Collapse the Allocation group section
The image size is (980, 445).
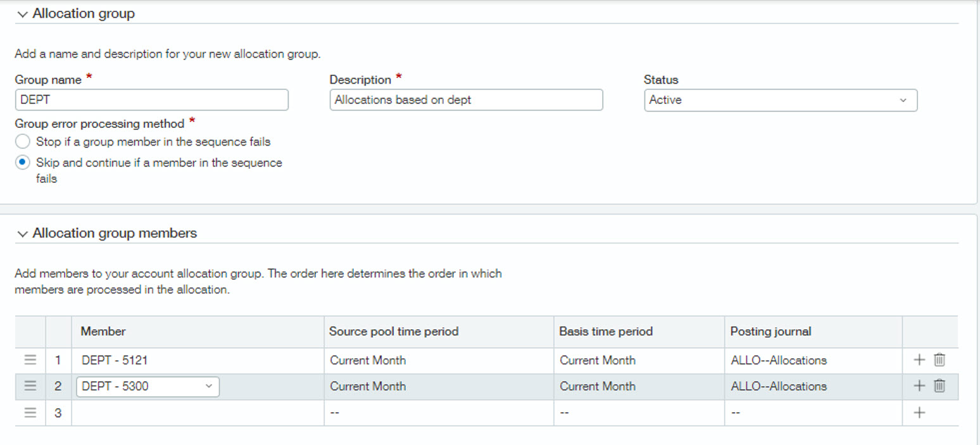[23, 14]
